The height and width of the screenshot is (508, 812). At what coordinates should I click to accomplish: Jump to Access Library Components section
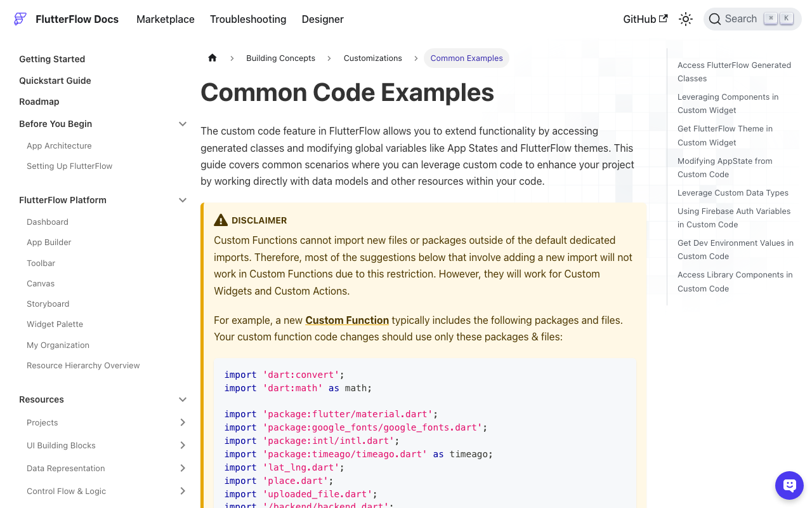(x=735, y=281)
